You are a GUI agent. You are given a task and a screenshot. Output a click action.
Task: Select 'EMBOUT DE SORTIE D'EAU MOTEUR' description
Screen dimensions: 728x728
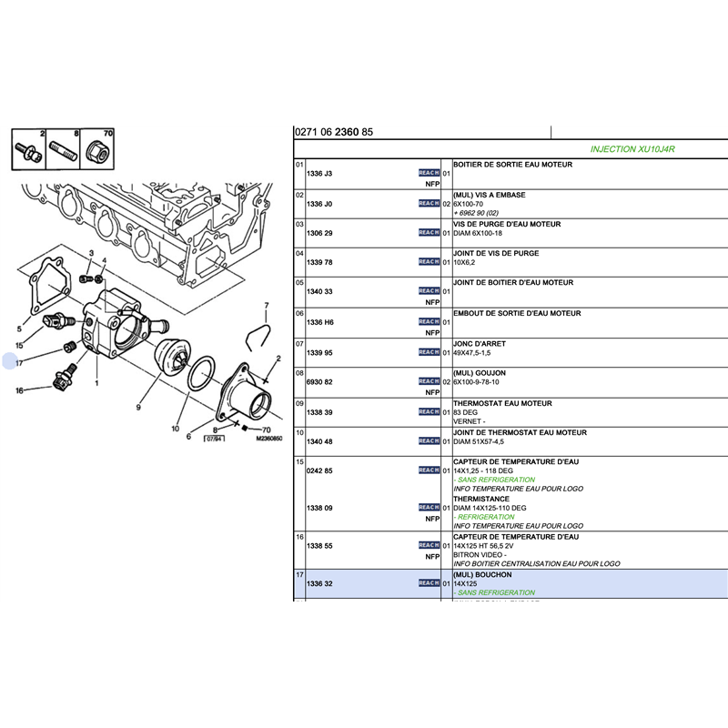point(517,313)
